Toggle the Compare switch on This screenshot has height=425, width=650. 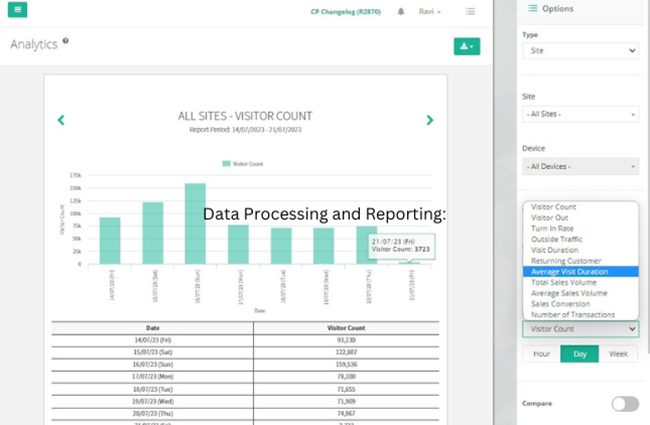(624, 403)
